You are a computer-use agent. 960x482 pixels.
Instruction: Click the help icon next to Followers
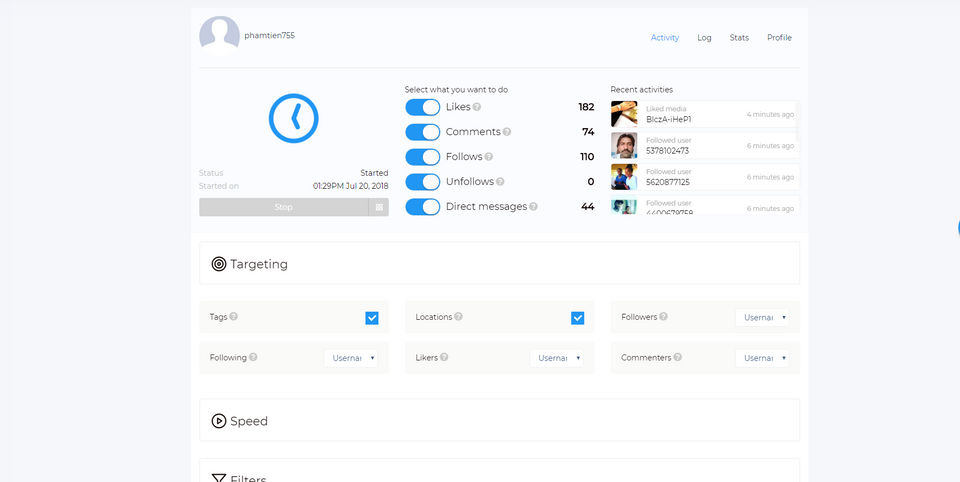(664, 317)
